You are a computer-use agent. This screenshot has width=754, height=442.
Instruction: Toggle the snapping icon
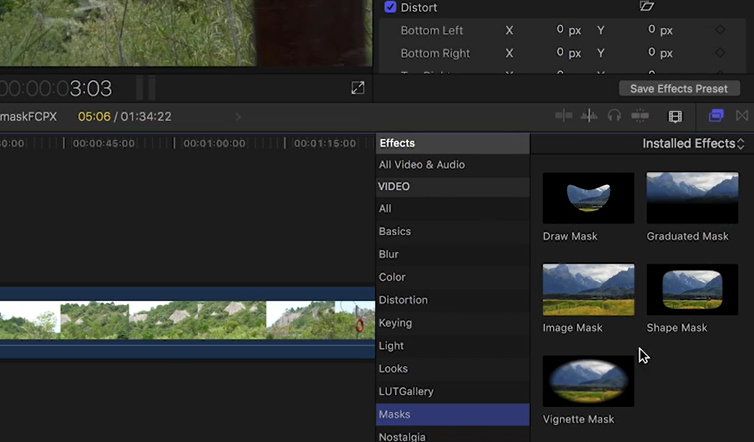click(x=640, y=116)
